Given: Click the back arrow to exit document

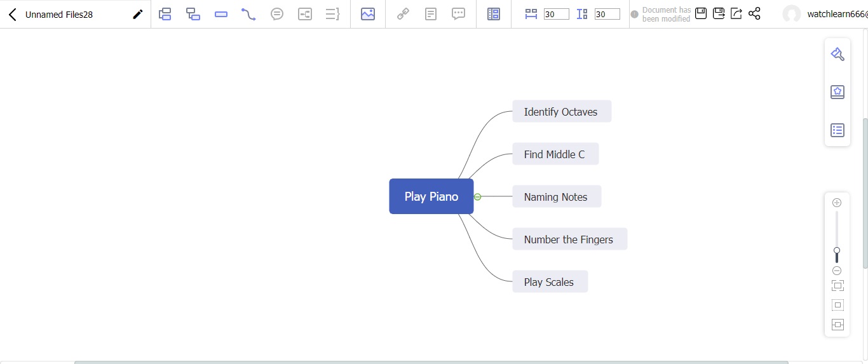Looking at the screenshot, I should tap(12, 14).
